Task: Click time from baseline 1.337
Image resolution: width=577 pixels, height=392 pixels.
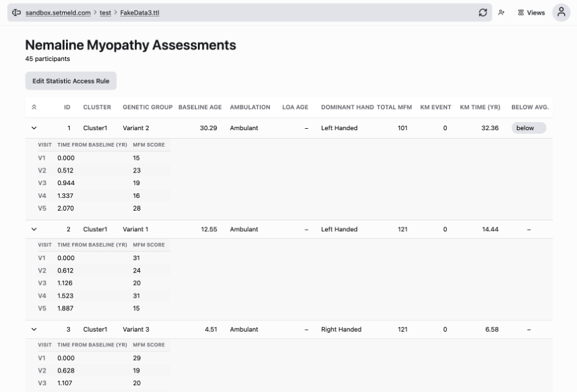Action: pos(65,195)
